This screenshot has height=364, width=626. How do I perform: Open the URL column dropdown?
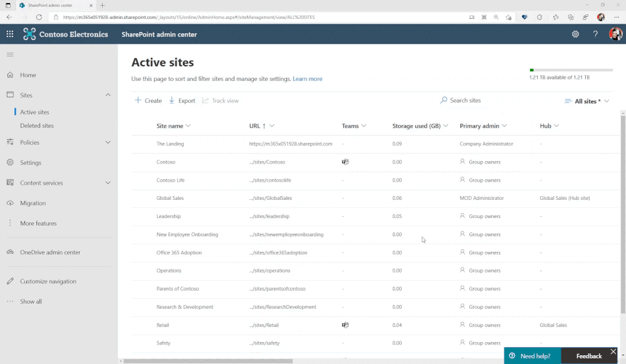coord(272,126)
